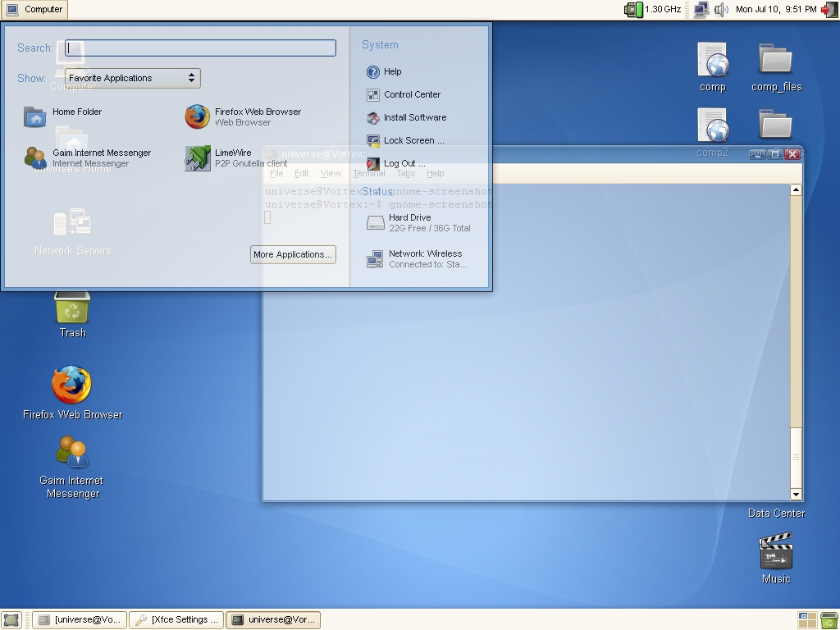The width and height of the screenshot is (840, 630).
Task: Switch to the Xfce Settings taskbar window
Action: tap(176, 620)
